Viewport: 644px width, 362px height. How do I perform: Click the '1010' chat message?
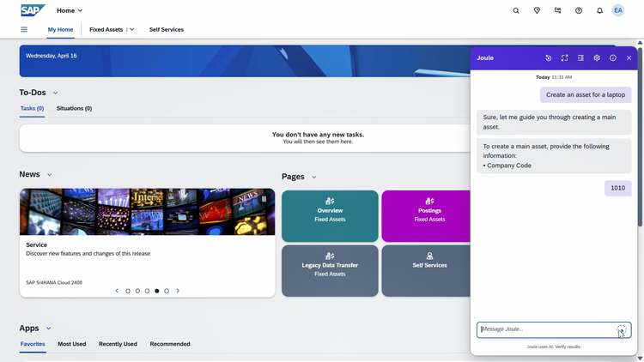coord(617,188)
